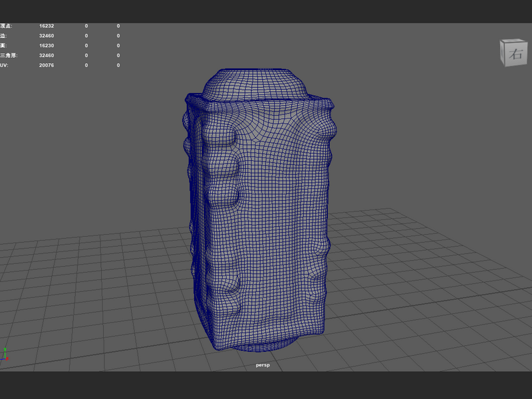Click the 面 face count label

point(3,45)
